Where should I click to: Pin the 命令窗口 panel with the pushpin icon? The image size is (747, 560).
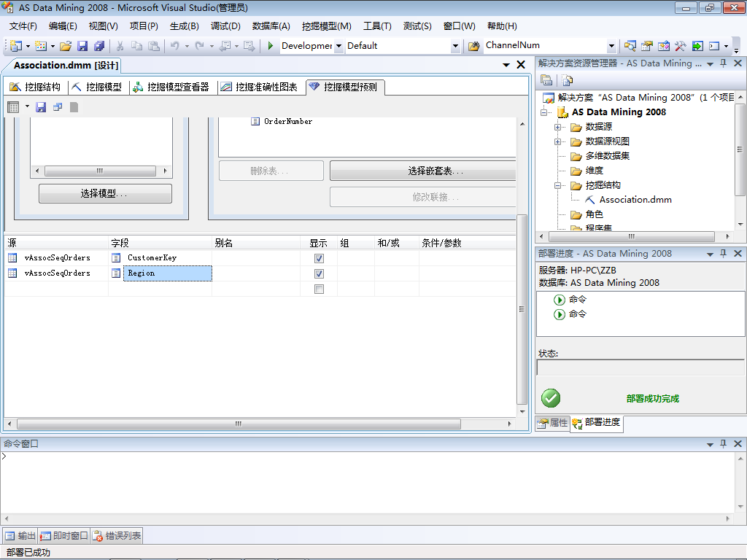point(723,443)
